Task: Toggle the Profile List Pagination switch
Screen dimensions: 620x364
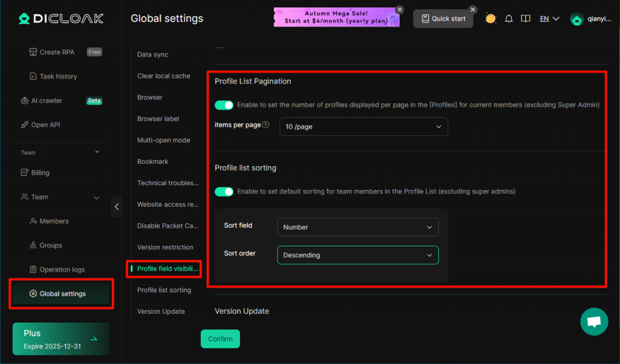Action: click(x=224, y=105)
